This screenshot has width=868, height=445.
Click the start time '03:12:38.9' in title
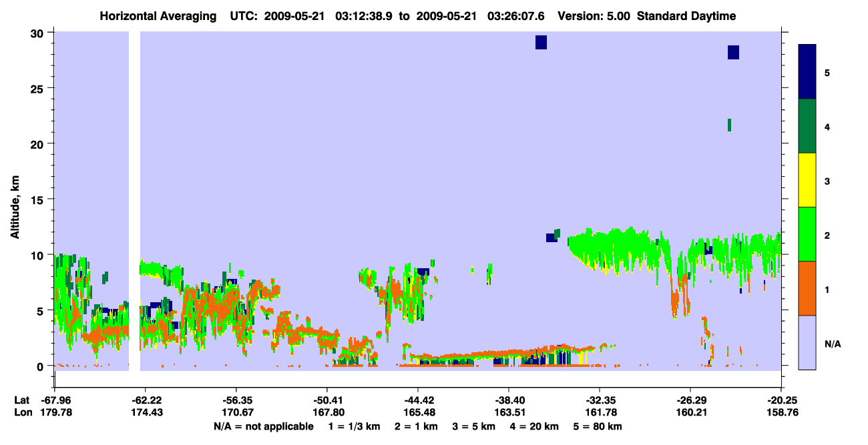point(365,16)
